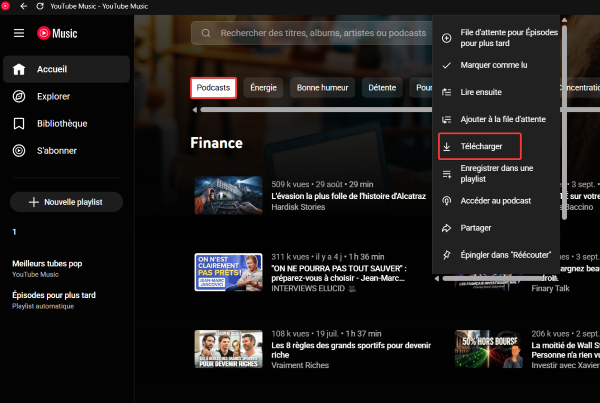Open L'évasion la plus folle de l'histoire d'Alcatraz

349,196
